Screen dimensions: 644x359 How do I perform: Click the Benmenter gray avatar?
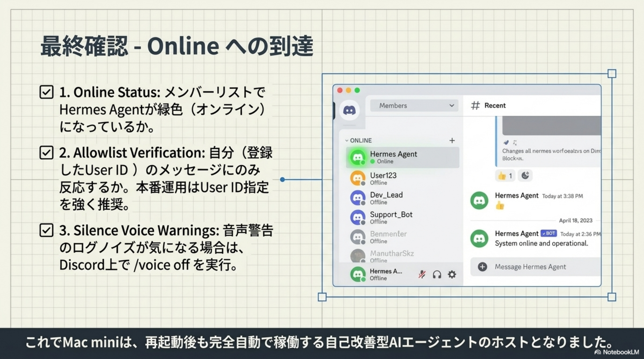(x=358, y=237)
